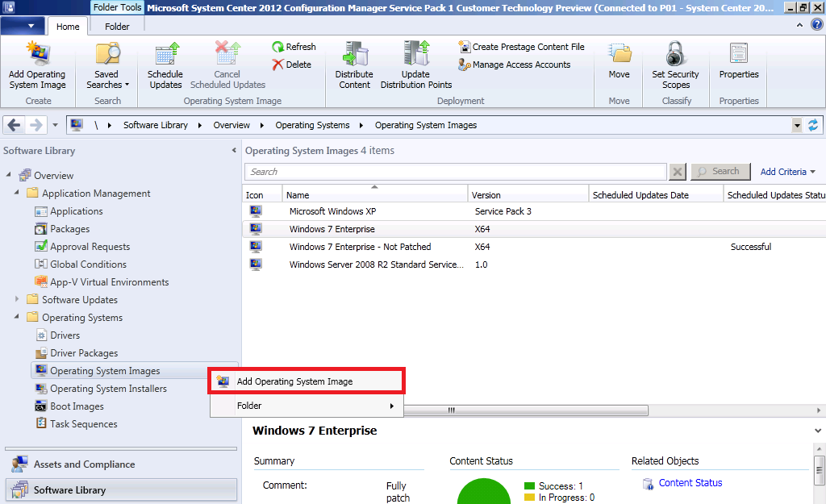Click the Windows 7 Enterprise - Not Patched row icon
Image resolution: width=826 pixels, height=504 pixels.
[x=256, y=247]
